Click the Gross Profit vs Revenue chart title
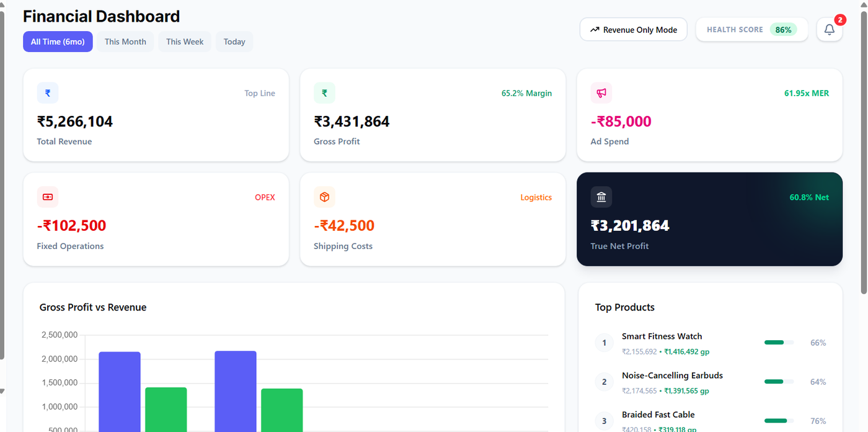This screenshot has width=868, height=432. [x=93, y=307]
